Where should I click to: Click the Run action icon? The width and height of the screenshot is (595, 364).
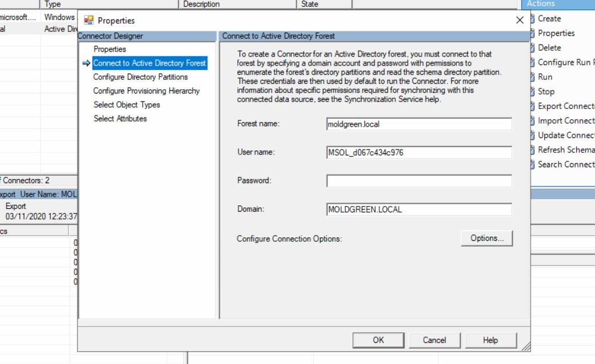532,77
